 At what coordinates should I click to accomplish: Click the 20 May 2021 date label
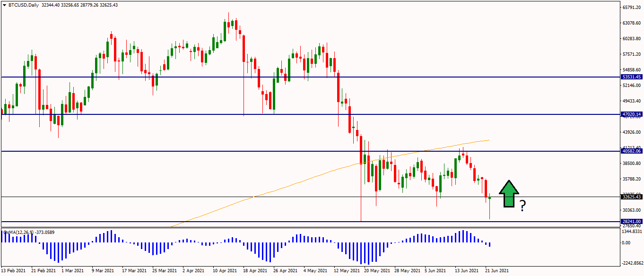(x=376, y=271)
